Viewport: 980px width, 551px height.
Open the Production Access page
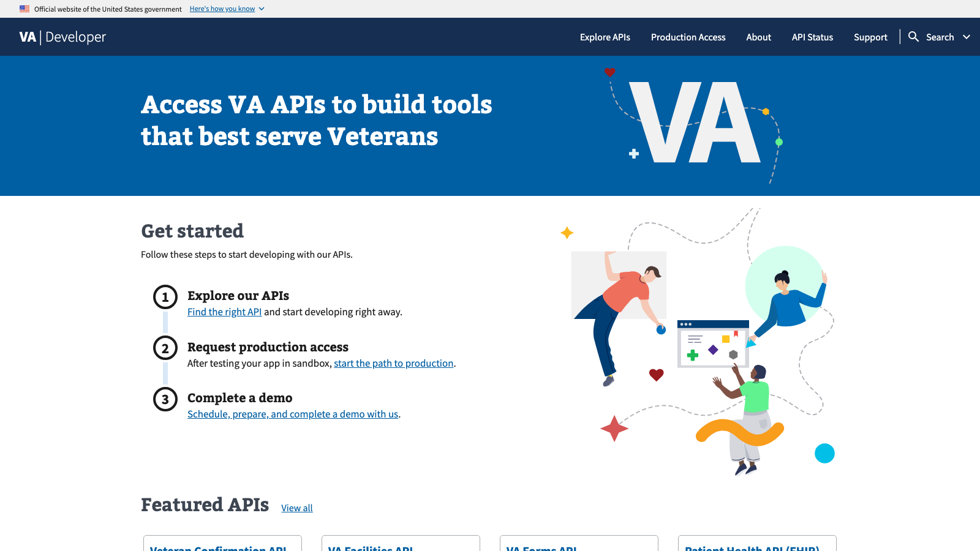[688, 37]
